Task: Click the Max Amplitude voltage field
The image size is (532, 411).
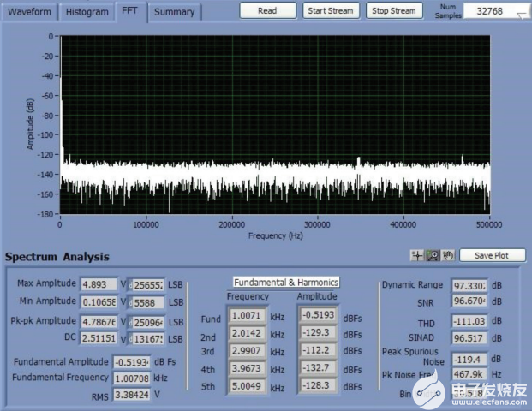Action: click(x=99, y=284)
